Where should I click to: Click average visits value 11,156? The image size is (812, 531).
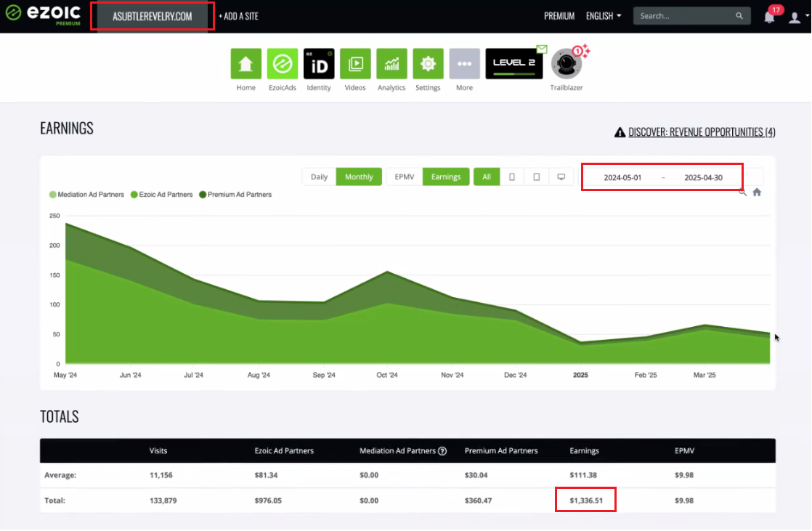click(x=161, y=475)
